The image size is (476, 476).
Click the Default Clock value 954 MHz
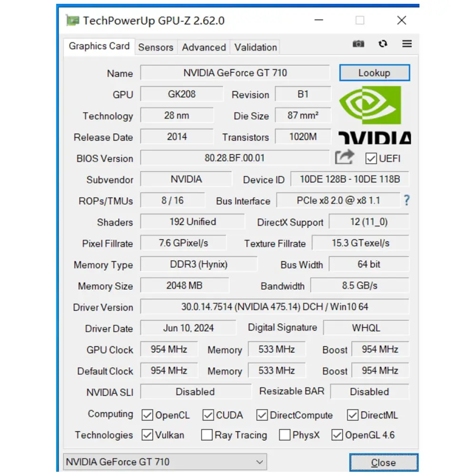(x=169, y=370)
